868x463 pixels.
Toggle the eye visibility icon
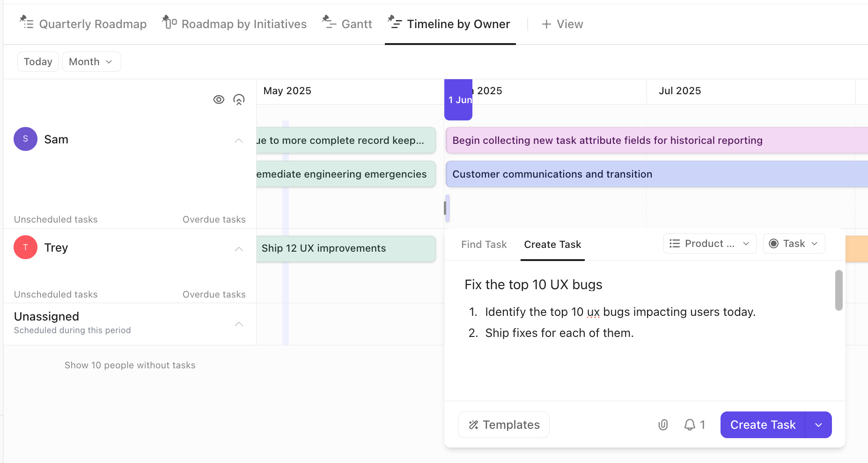pos(219,99)
